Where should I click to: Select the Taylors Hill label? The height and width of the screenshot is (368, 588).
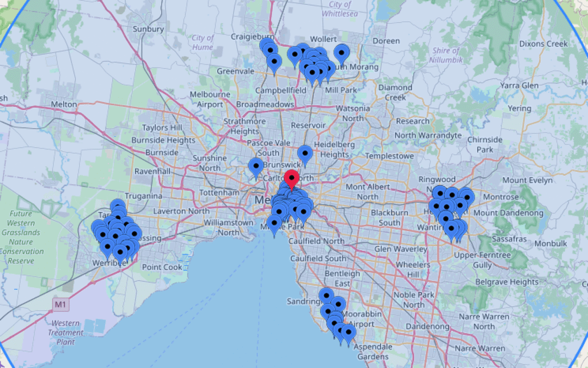point(162,128)
